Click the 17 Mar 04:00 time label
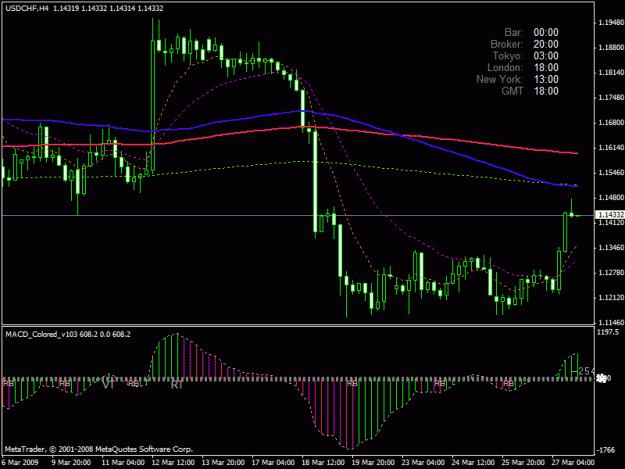 coord(273,462)
